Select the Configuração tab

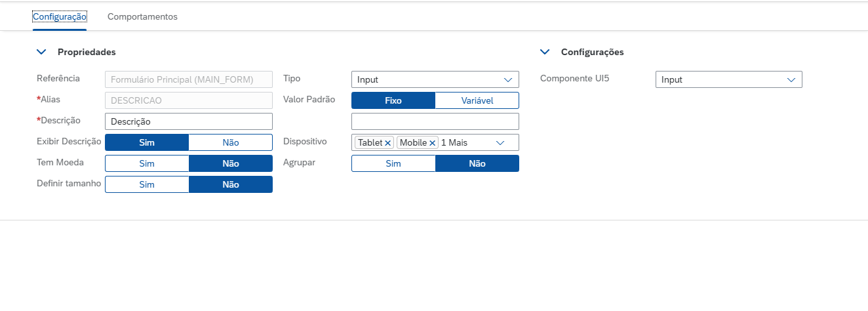60,17
